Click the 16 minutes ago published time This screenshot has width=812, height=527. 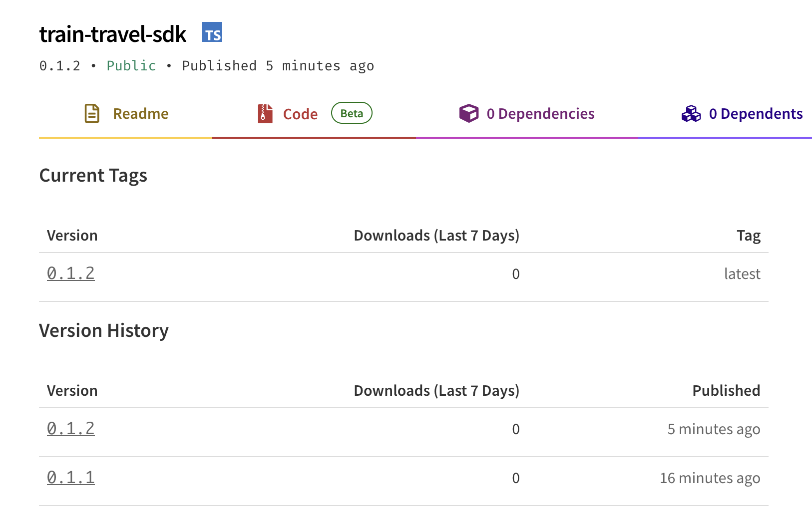[x=710, y=478]
